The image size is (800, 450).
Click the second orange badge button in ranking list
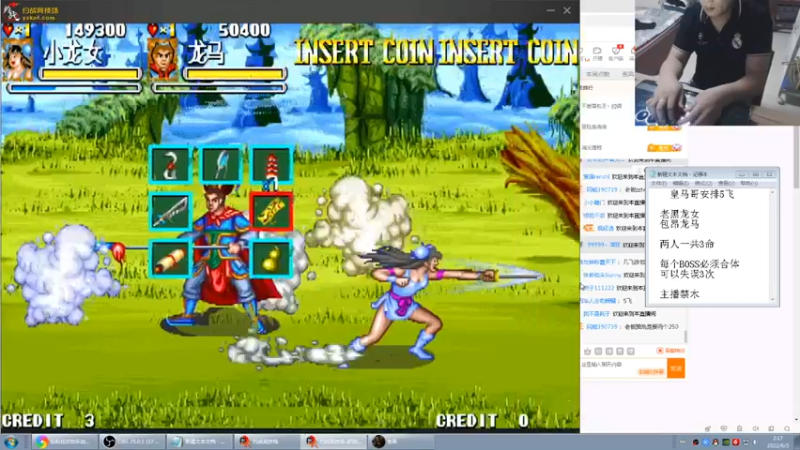click(x=664, y=147)
